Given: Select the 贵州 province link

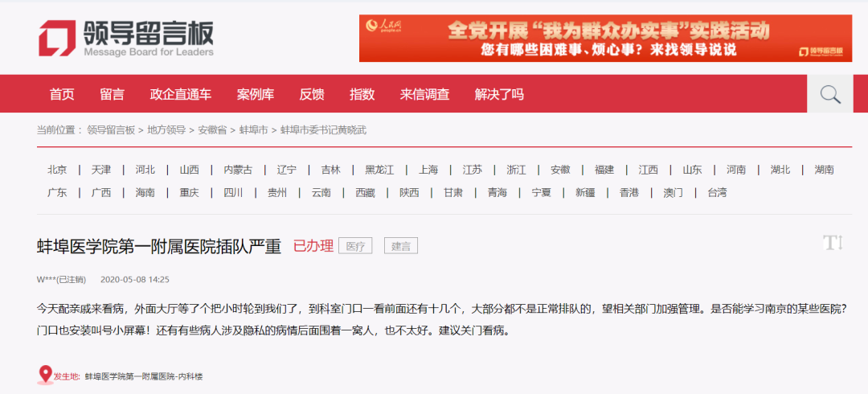Looking at the screenshot, I should pos(276,193).
